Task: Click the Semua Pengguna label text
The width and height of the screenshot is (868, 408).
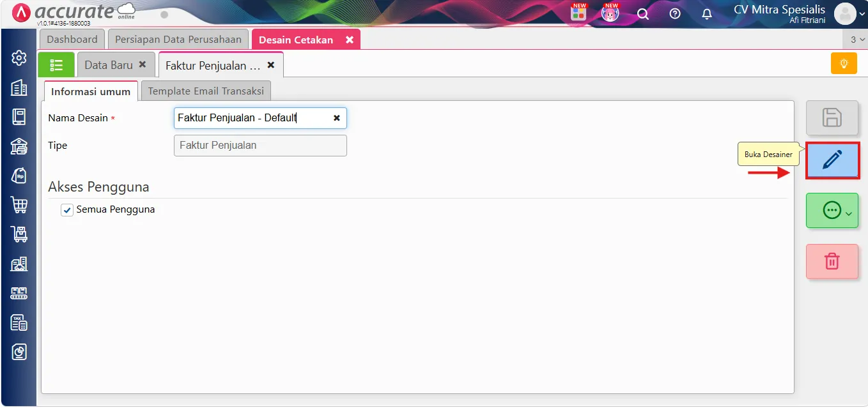Action: pyautogui.click(x=116, y=209)
